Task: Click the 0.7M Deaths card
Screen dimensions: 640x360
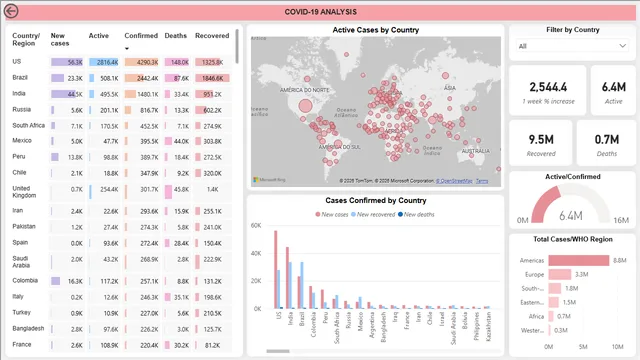Action: (x=607, y=143)
